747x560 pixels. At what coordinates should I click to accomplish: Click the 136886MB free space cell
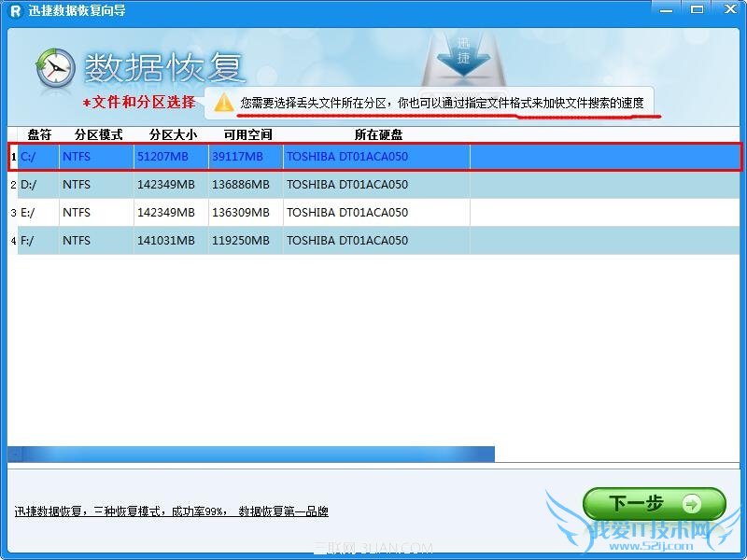[x=246, y=185]
